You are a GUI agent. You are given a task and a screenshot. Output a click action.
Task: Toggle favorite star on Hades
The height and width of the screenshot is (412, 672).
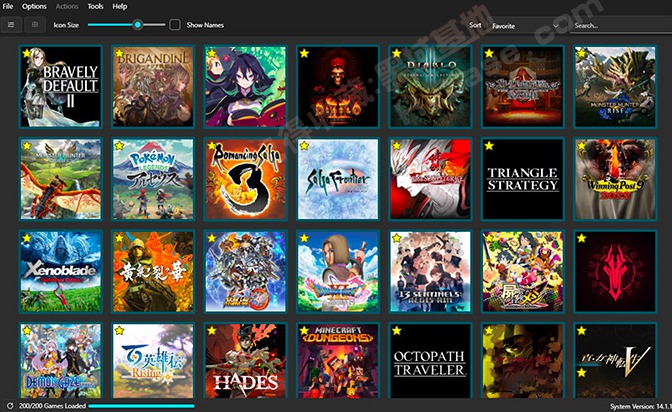coord(212,331)
